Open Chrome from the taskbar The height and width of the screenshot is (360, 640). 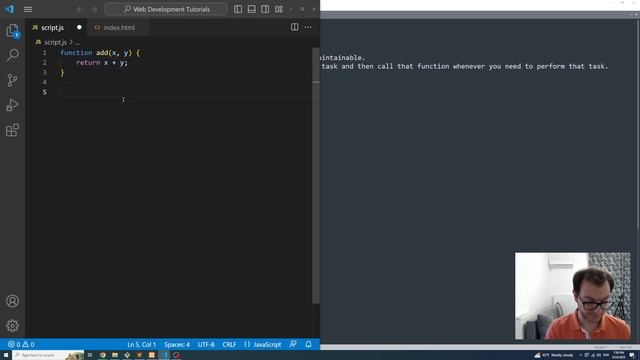pyautogui.click(x=102, y=355)
